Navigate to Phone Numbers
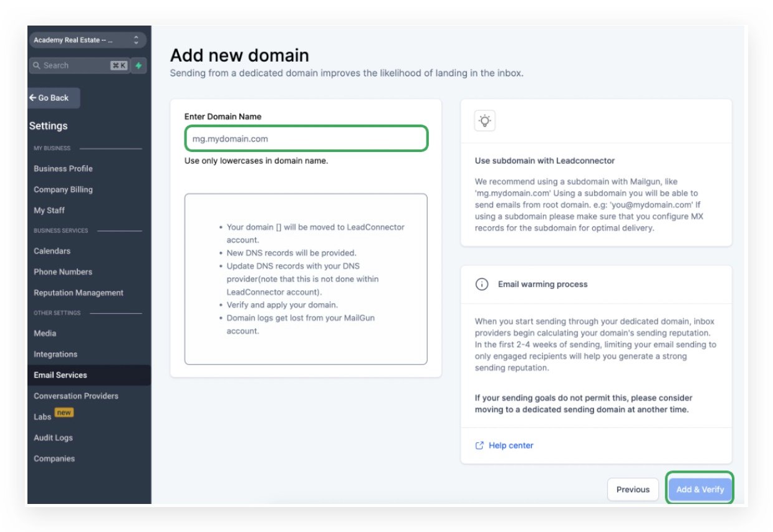 click(x=62, y=272)
